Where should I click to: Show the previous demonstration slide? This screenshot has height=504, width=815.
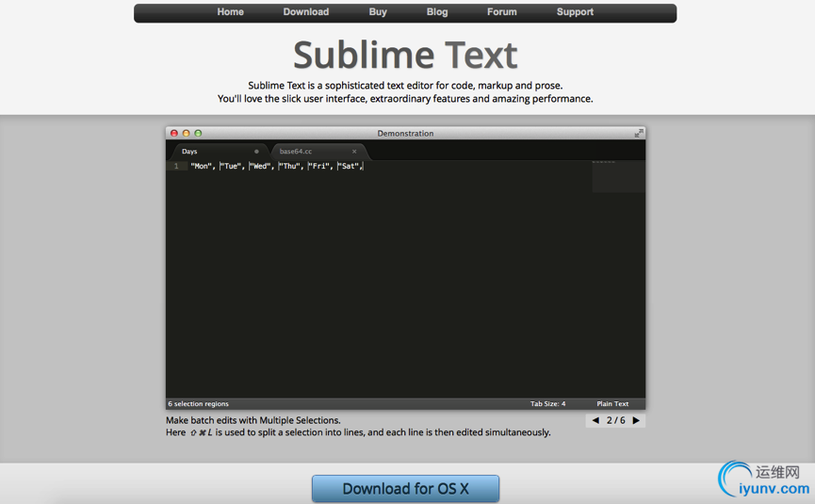(x=595, y=420)
